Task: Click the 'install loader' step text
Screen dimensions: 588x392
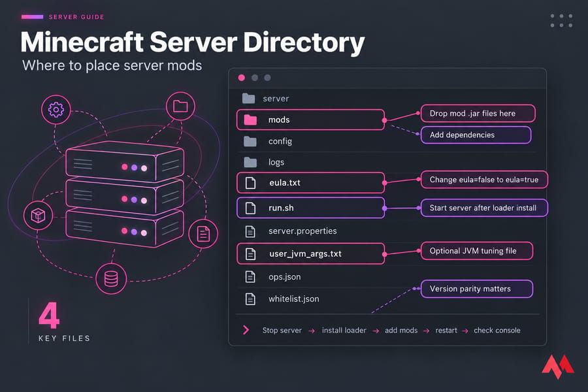Action: point(344,331)
